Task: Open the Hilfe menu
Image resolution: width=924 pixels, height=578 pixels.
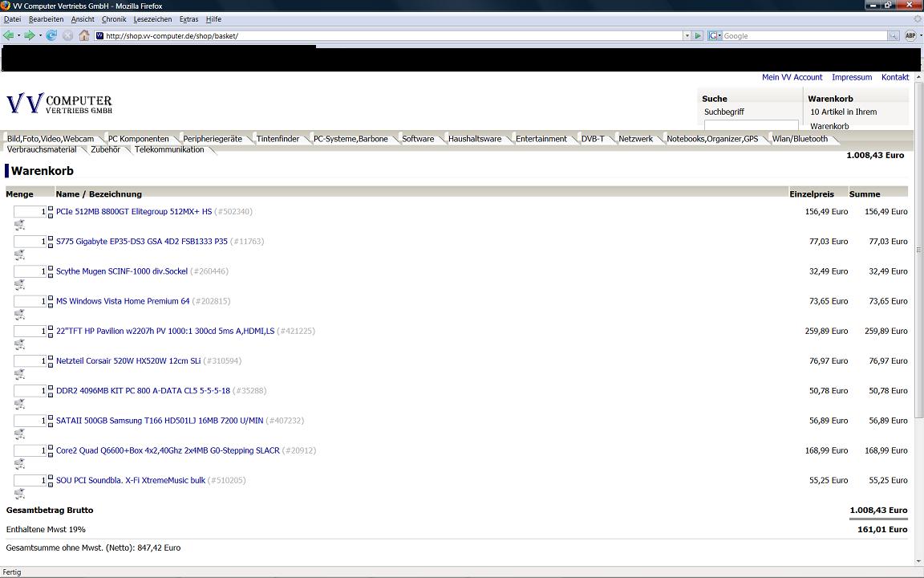Action: tap(213, 19)
